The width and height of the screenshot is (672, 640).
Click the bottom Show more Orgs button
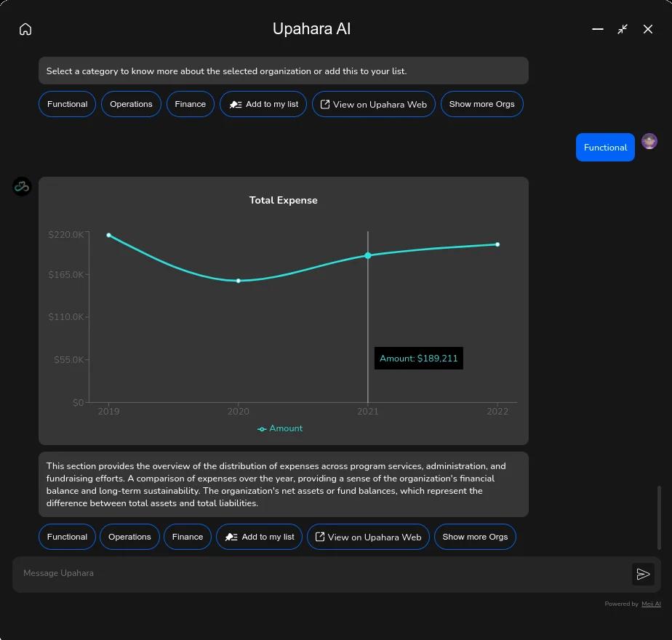pos(475,537)
